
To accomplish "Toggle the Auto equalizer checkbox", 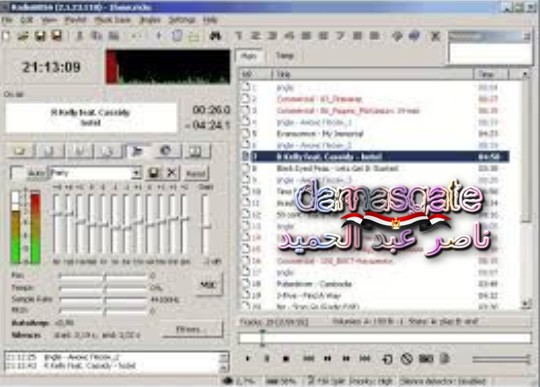I will pos(17,173).
